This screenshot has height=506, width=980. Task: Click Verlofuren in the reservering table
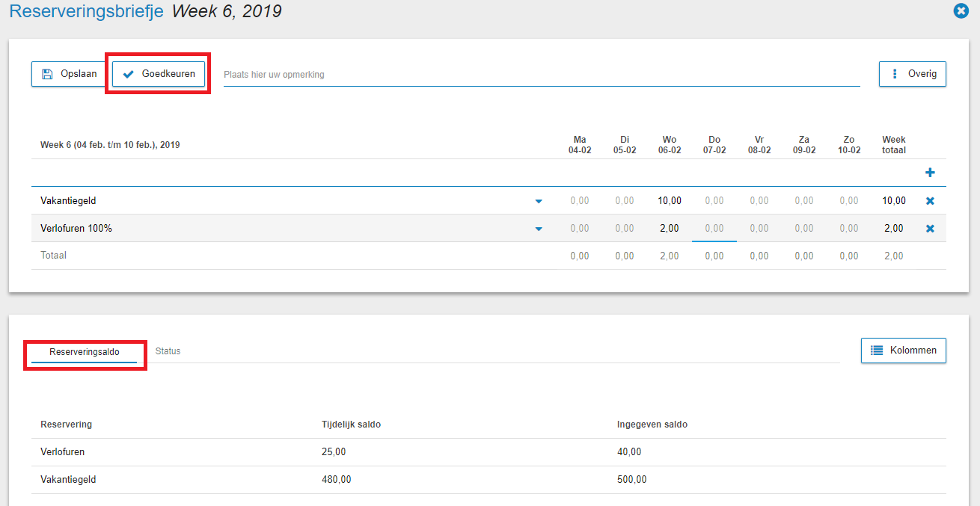click(x=62, y=452)
